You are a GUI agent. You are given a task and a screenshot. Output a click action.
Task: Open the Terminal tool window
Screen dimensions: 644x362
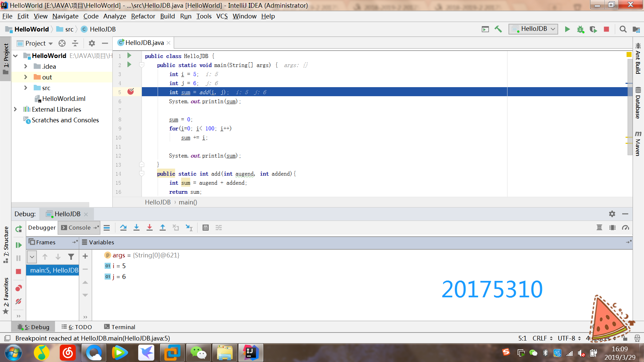point(120,327)
